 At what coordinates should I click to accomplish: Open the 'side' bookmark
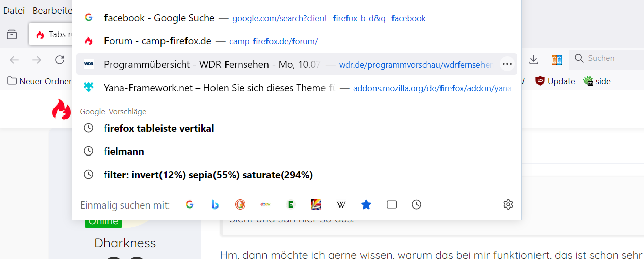pos(597,81)
